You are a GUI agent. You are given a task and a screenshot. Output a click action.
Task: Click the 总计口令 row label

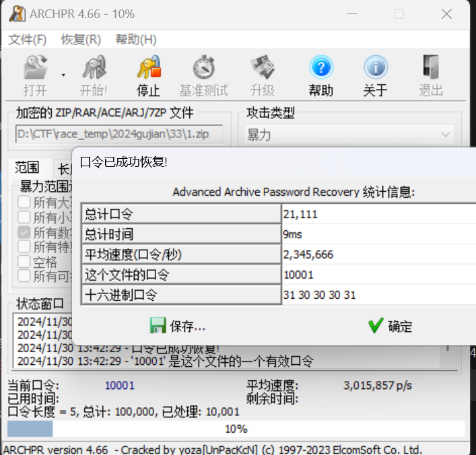(181, 214)
